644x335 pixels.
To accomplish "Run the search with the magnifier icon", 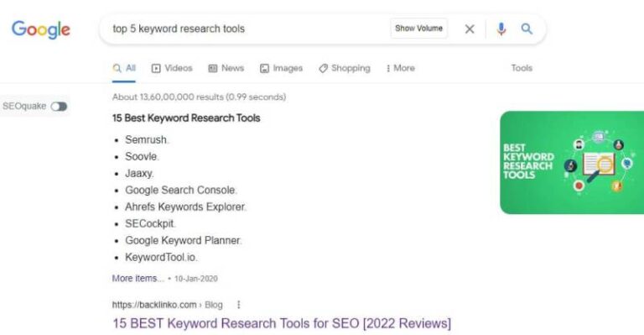I will click(x=527, y=29).
